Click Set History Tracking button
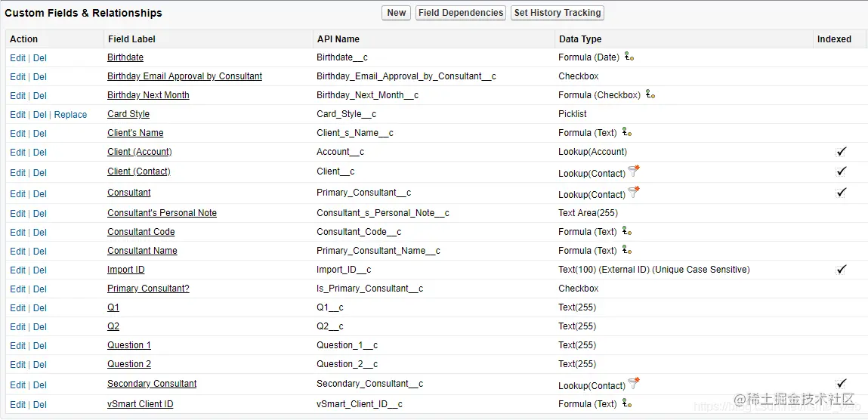Viewport: 868px width, 420px height. [558, 13]
